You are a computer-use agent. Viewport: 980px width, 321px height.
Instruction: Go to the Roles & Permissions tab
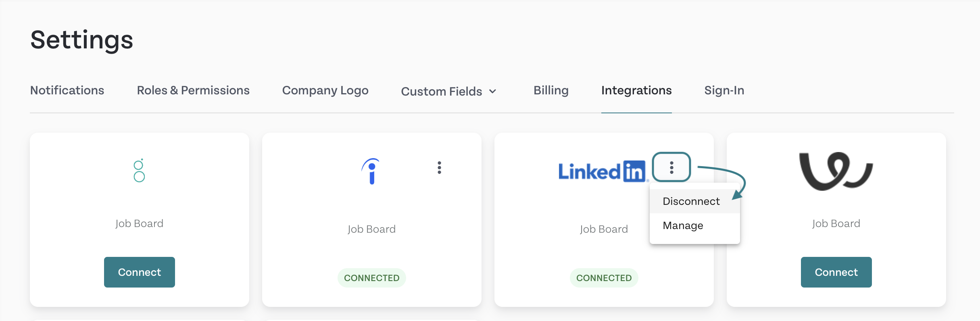(193, 90)
